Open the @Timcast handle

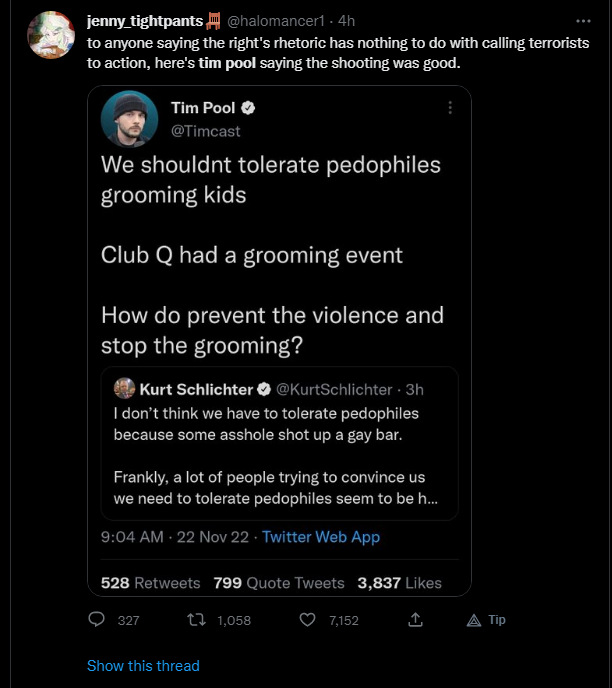206,131
